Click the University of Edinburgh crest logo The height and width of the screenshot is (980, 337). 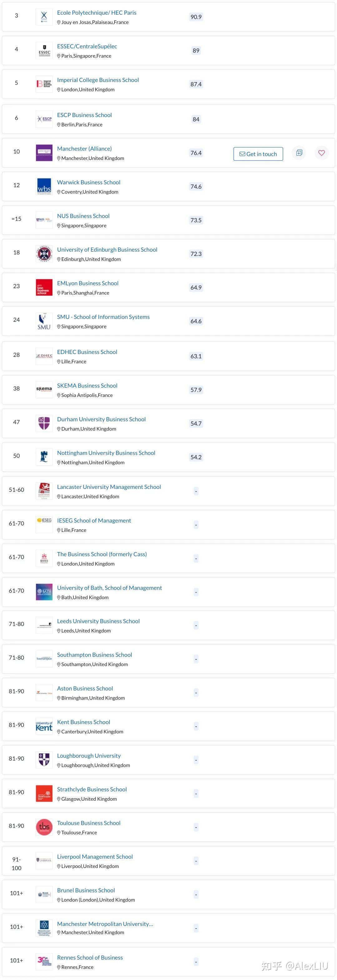pos(44,254)
